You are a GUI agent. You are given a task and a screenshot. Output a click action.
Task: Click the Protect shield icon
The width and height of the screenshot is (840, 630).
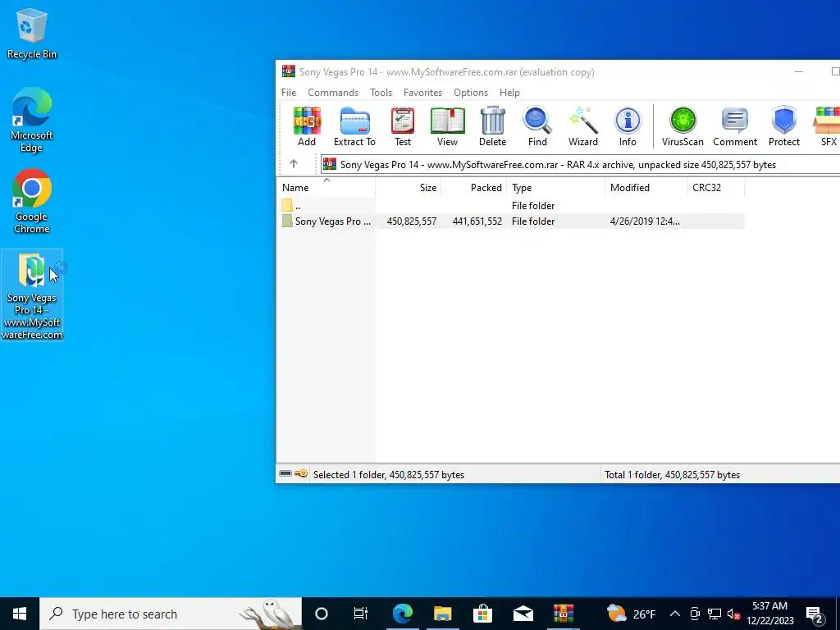[x=783, y=126]
